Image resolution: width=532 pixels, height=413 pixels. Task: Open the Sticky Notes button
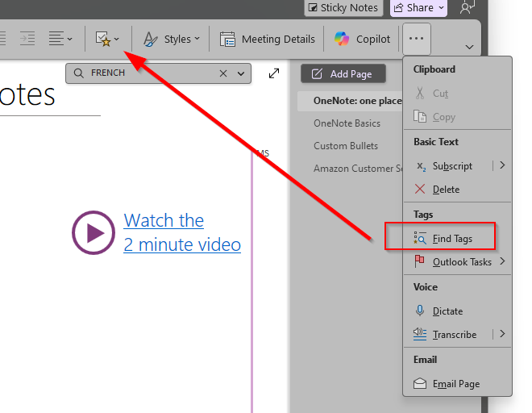pyautogui.click(x=343, y=7)
